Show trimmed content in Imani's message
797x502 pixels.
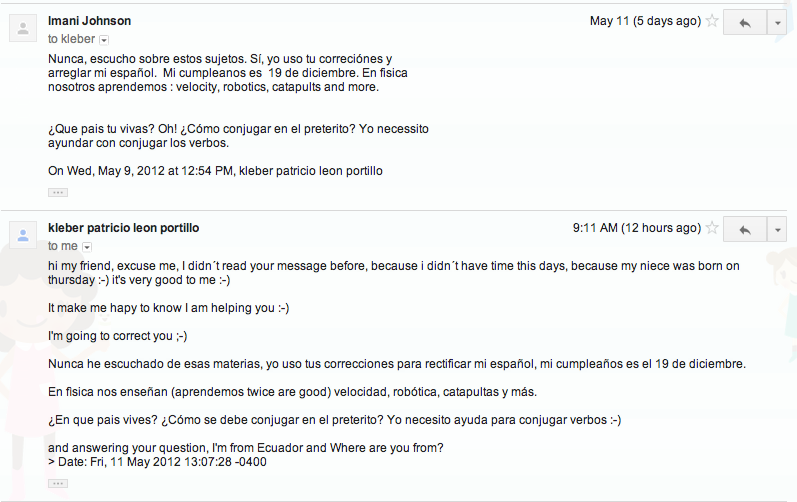click(58, 191)
